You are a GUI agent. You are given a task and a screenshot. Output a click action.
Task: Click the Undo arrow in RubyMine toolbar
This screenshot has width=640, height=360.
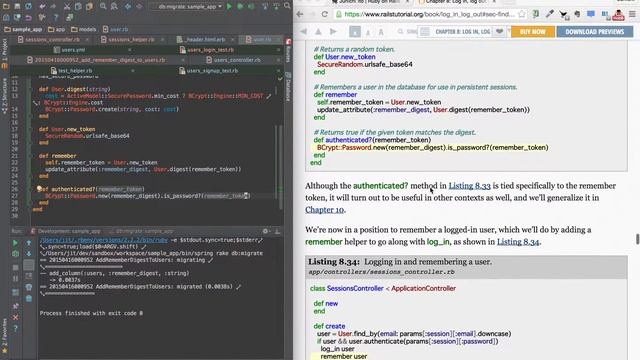[x=42, y=6]
